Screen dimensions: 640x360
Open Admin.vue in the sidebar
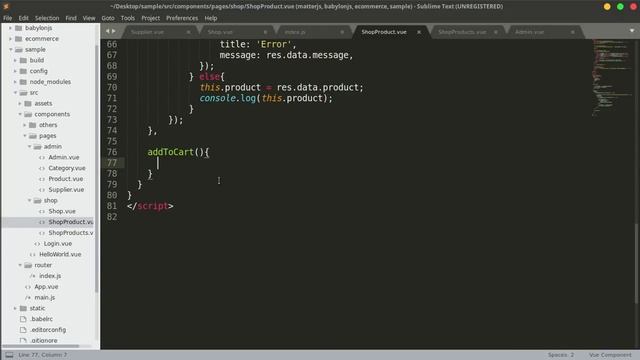tap(64, 157)
